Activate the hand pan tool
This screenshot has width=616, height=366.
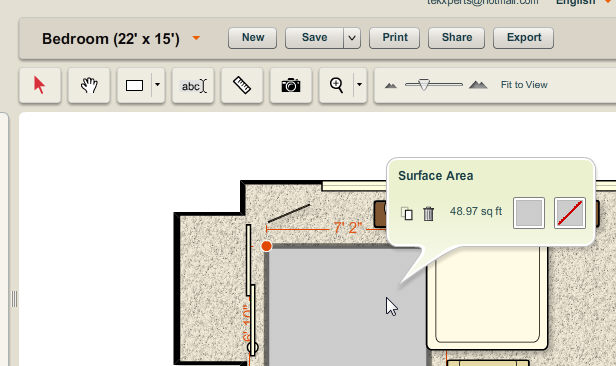click(89, 85)
